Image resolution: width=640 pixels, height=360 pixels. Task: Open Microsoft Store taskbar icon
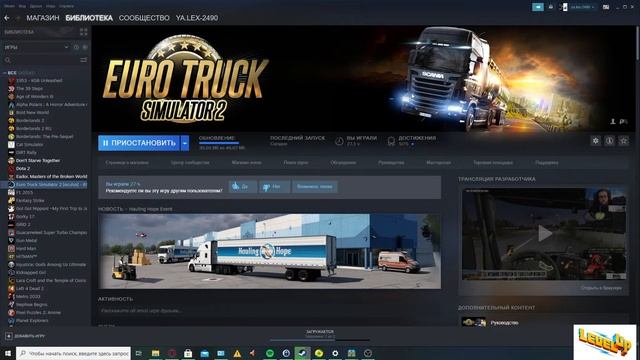[x=188, y=353]
